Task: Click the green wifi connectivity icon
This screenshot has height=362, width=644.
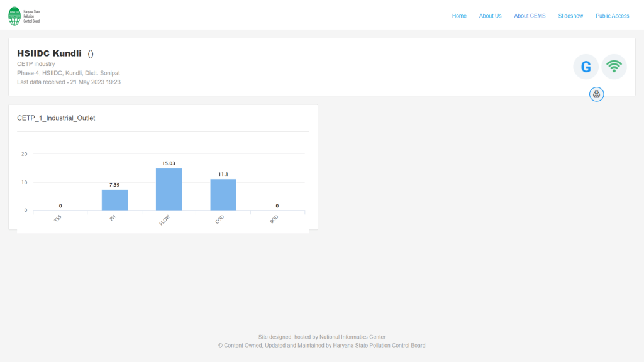Action: (614, 67)
